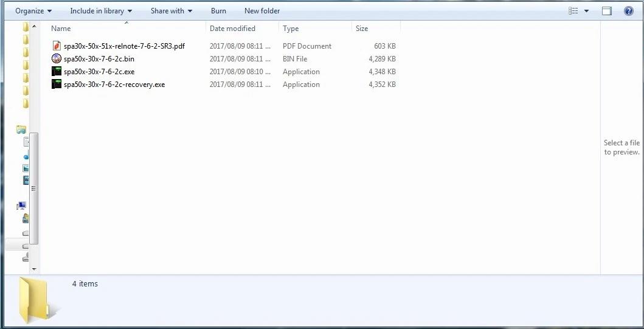
Task: Click the Burn toolbar button
Action: tap(218, 11)
